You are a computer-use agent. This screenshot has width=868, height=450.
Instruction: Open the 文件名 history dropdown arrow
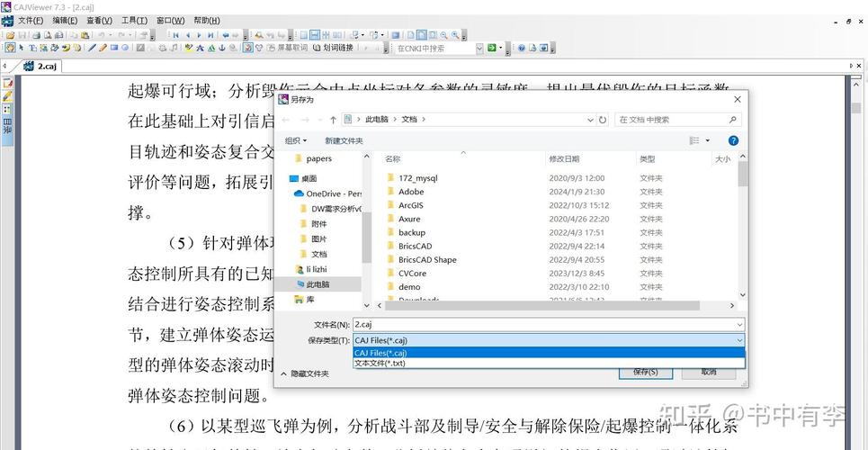coord(739,325)
